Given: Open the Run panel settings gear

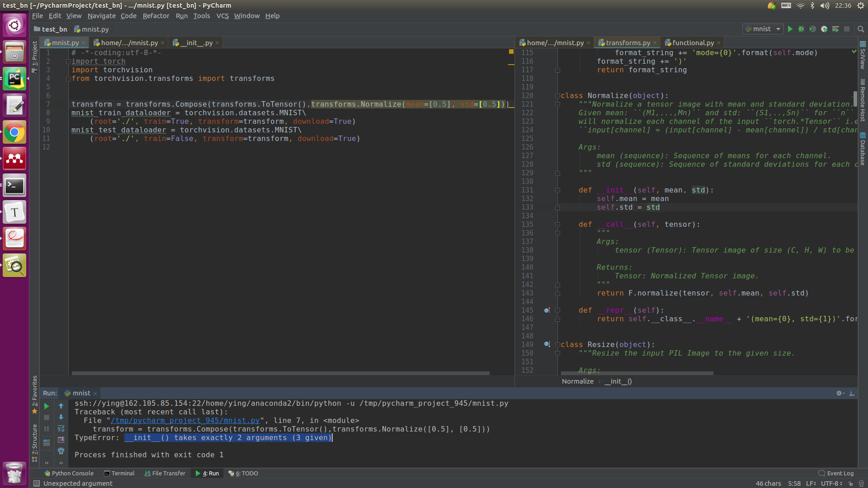Looking at the screenshot, I should [840, 393].
